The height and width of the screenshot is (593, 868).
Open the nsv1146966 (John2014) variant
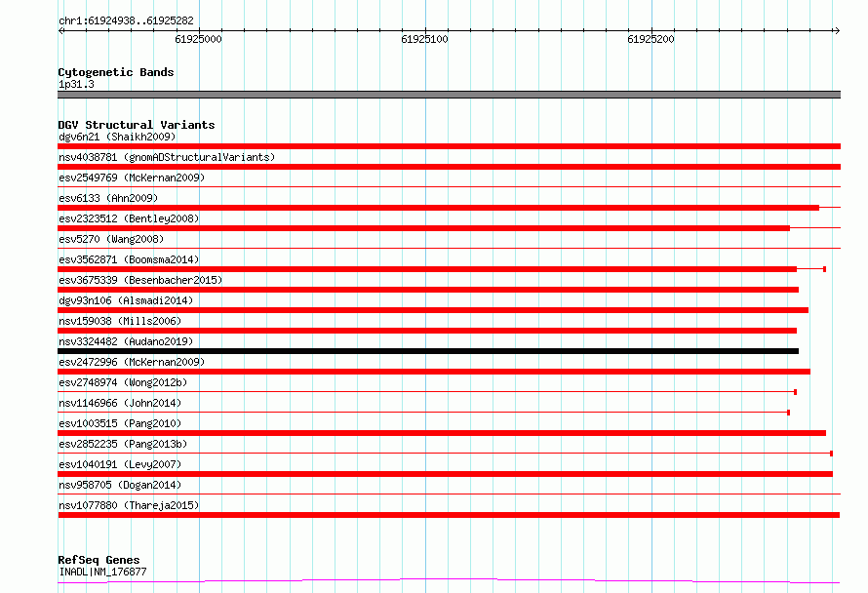coord(120,403)
